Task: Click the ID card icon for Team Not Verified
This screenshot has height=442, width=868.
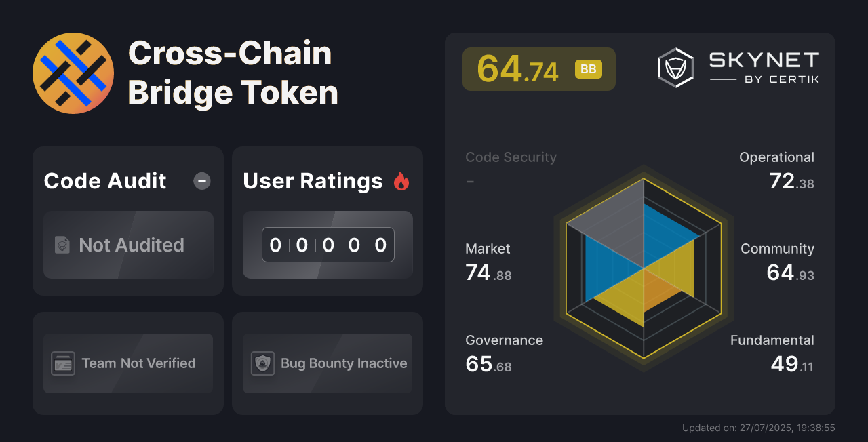Action: click(63, 363)
